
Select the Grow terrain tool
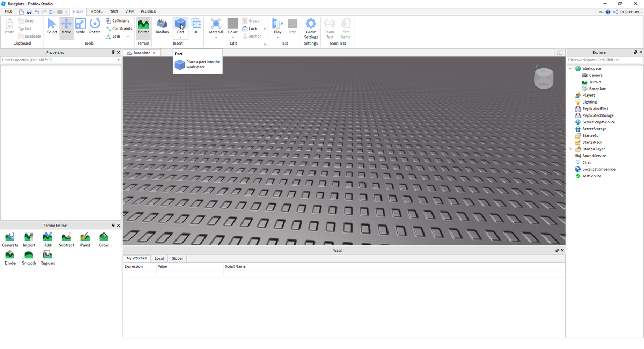pos(104,240)
